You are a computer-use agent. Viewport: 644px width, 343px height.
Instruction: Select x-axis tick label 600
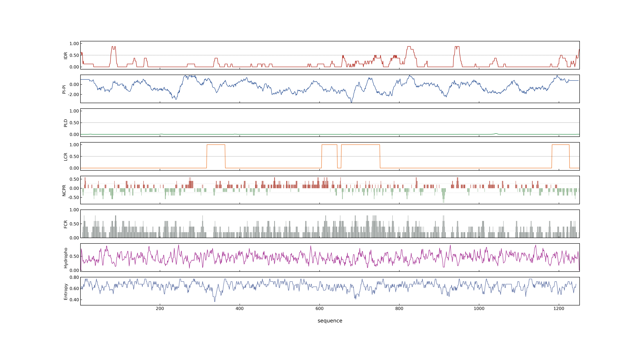tap(320, 309)
